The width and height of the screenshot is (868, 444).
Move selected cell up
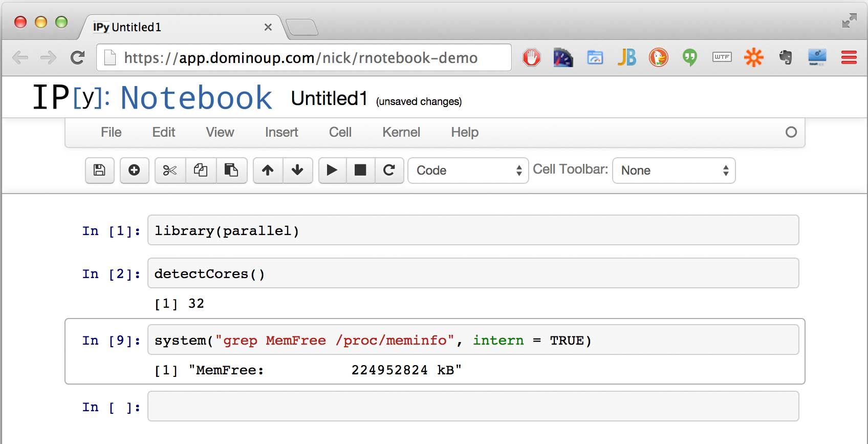click(x=268, y=170)
